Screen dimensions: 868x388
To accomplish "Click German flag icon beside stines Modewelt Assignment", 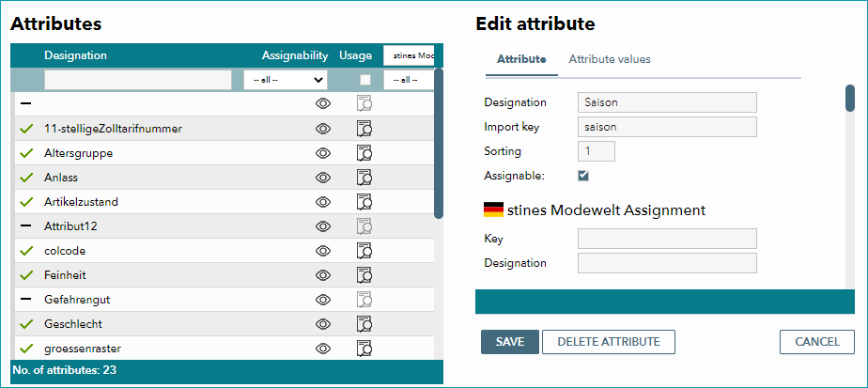I will click(493, 210).
